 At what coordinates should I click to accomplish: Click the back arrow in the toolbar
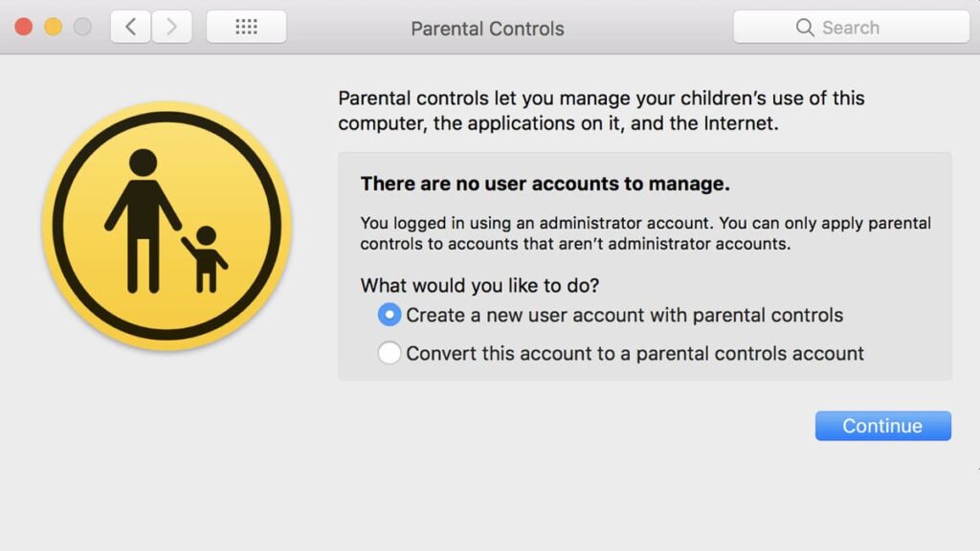point(130,27)
